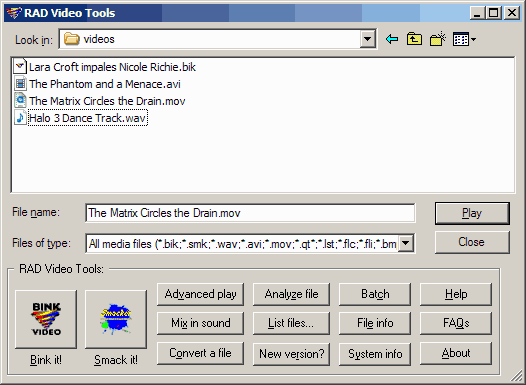Open the view menu icon
The image size is (526, 385).
464,39
